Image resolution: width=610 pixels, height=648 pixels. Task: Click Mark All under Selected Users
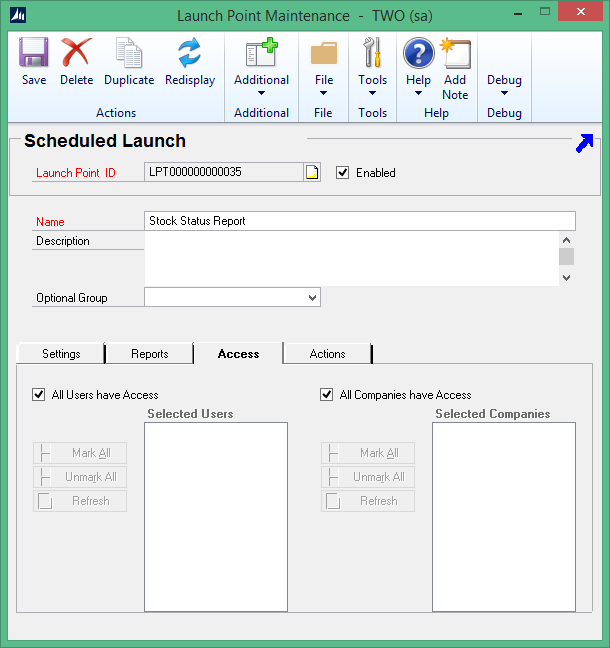[80, 453]
